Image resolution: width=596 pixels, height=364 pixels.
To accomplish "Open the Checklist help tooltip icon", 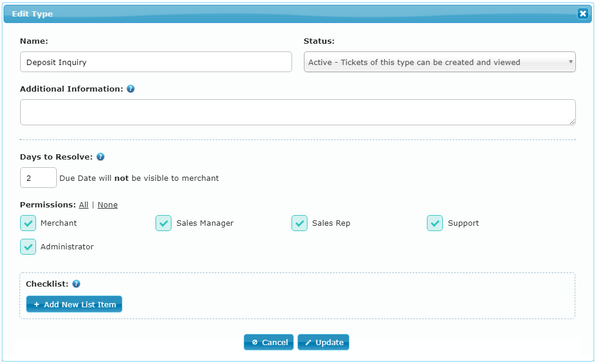I will click(x=76, y=284).
